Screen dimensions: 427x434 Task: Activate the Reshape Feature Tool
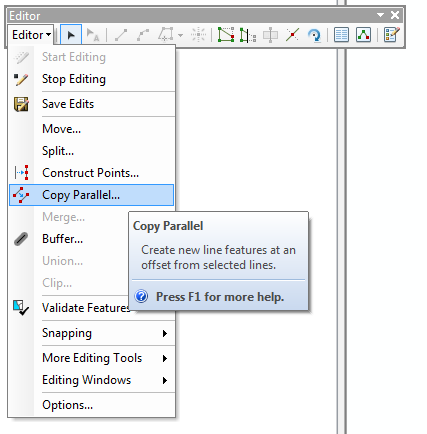(x=248, y=35)
